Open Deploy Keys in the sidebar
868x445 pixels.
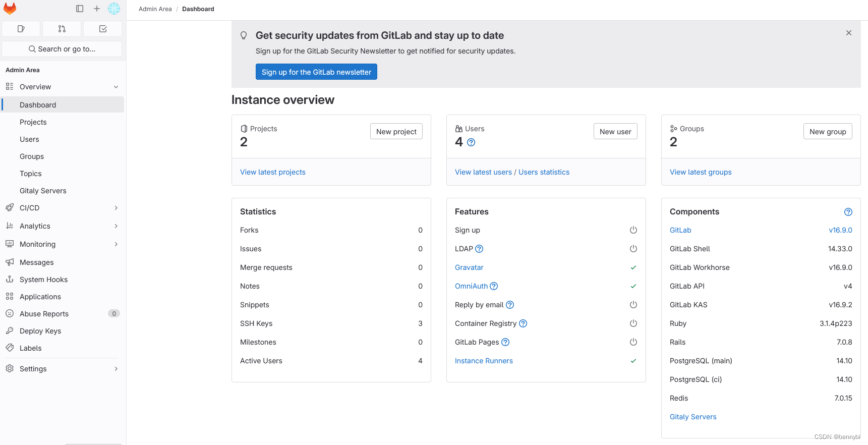(x=63, y=331)
